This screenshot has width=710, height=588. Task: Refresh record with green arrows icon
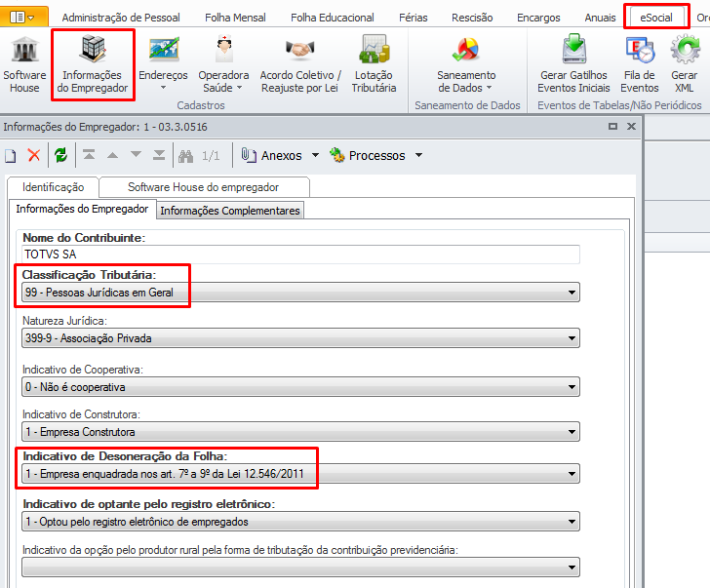60,155
